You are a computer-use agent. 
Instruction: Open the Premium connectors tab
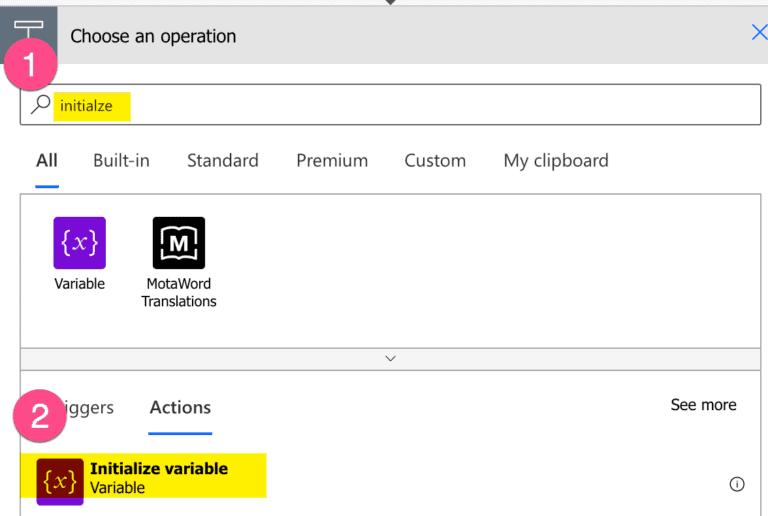(332, 160)
